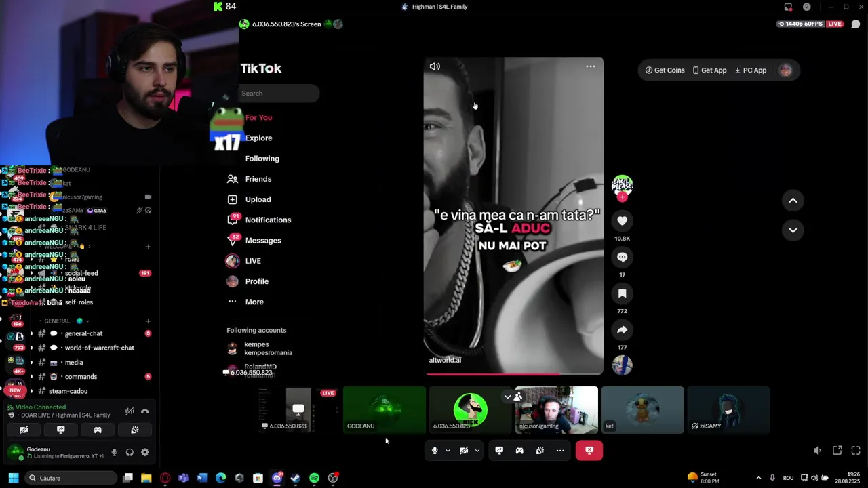
Task: Follow the creator via the red plus badge
Action: point(622,197)
